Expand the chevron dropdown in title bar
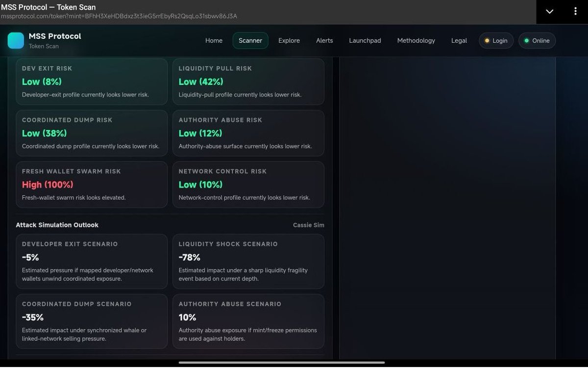The image size is (588, 368). (550, 12)
